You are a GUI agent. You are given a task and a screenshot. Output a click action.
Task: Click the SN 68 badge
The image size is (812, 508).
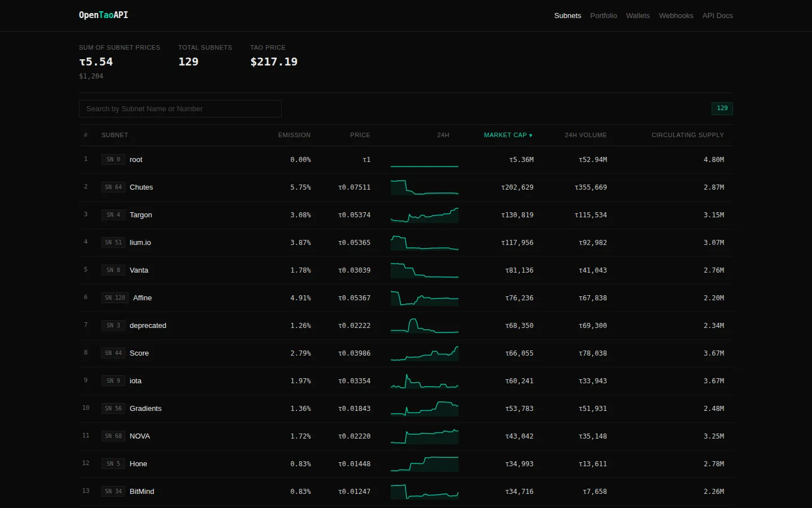pos(113,436)
